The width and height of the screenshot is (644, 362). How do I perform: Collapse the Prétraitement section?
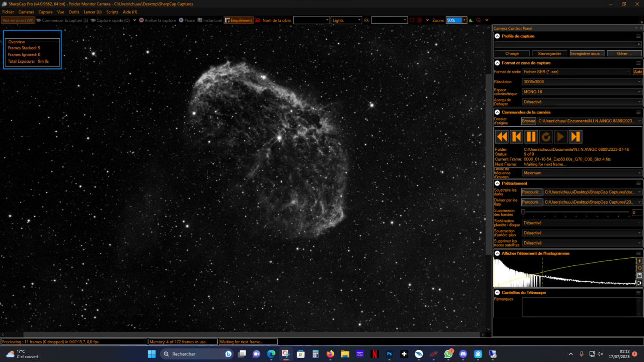point(497,183)
